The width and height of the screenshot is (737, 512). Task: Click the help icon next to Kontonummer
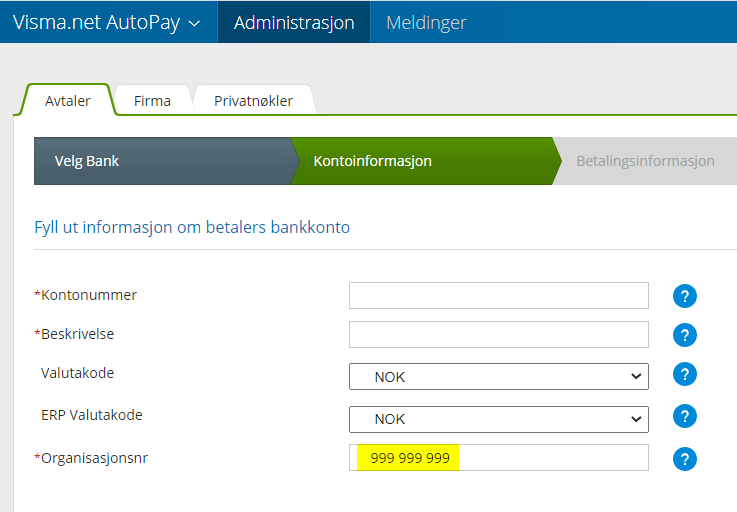(684, 296)
